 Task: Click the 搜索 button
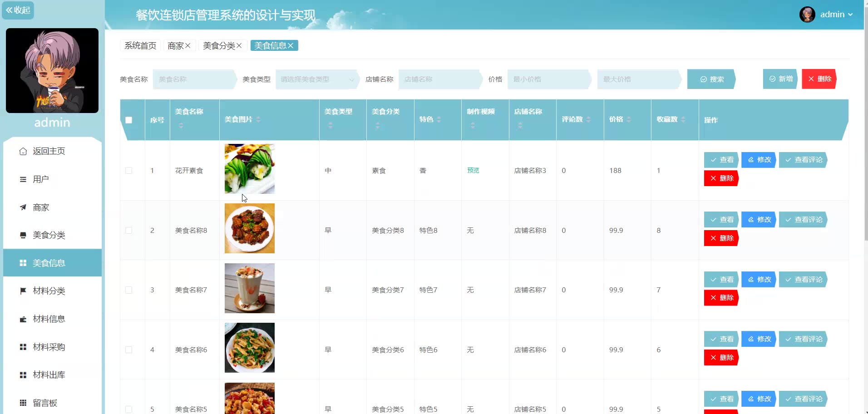click(711, 79)
